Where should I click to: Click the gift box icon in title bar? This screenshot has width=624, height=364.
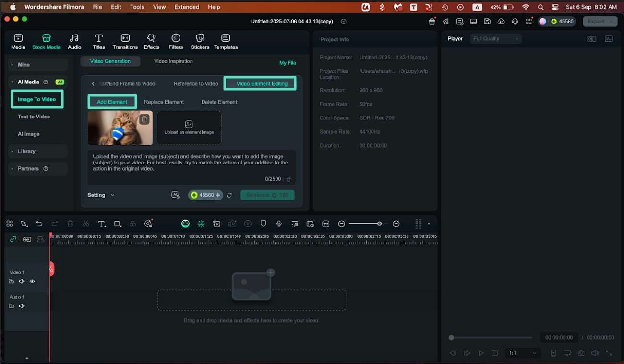click(432, 21)
